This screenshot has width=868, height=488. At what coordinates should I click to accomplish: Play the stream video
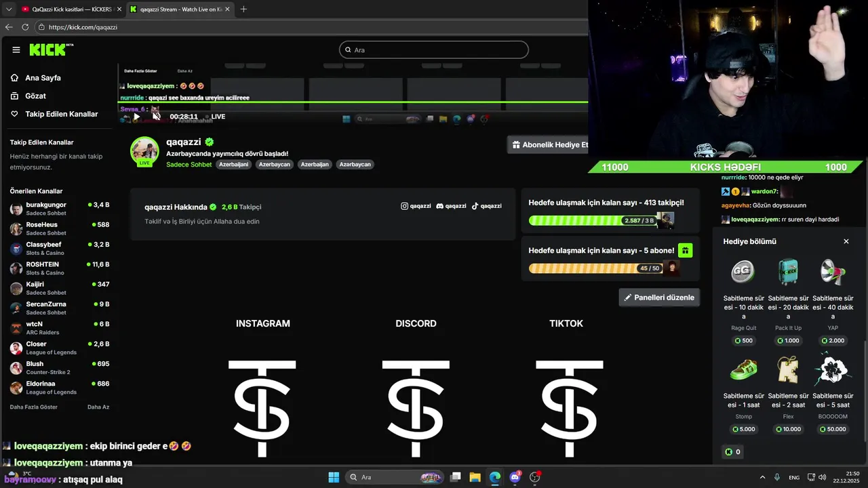point(136,117)
